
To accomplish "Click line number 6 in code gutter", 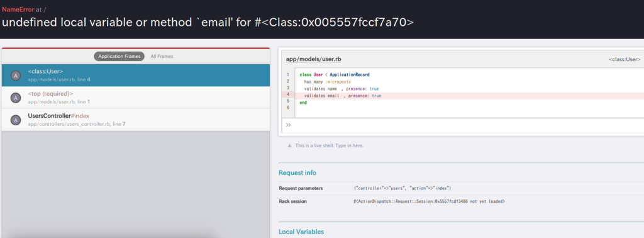I will tap(288, 108).
